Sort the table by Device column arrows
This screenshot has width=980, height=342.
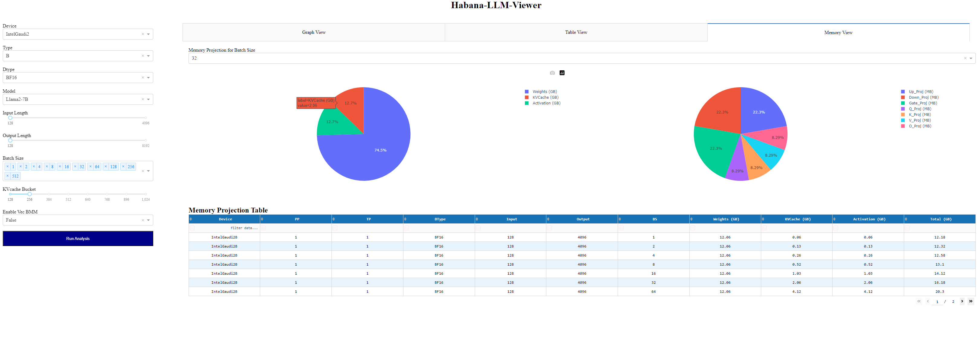tap(191, 219)
